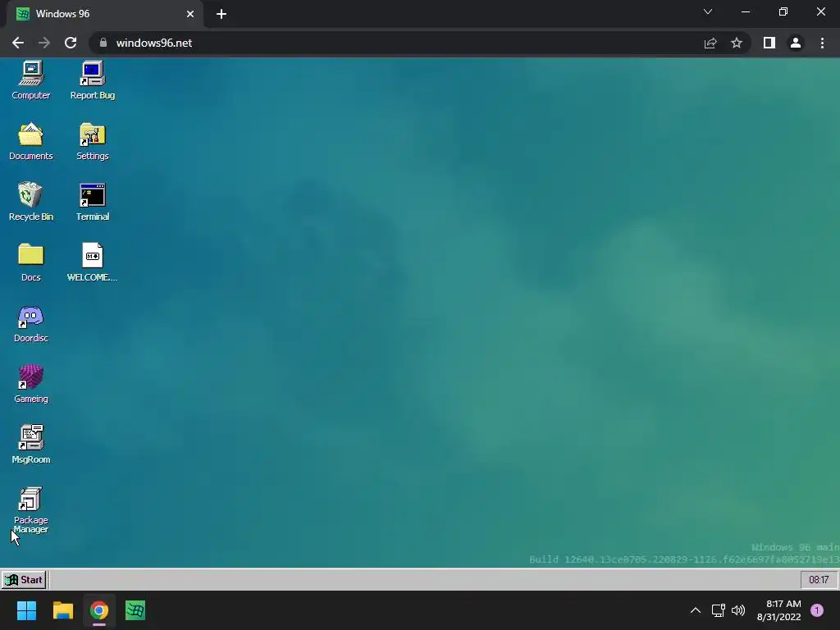Viewport: 840px width, 630px height.
Task: Open the MsgRoom shortcut
Action: (31, 445)
